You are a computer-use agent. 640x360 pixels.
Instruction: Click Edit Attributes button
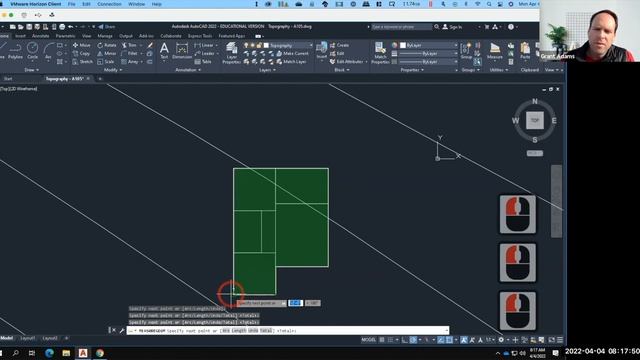pyautogui.click(x=348, y=62)
